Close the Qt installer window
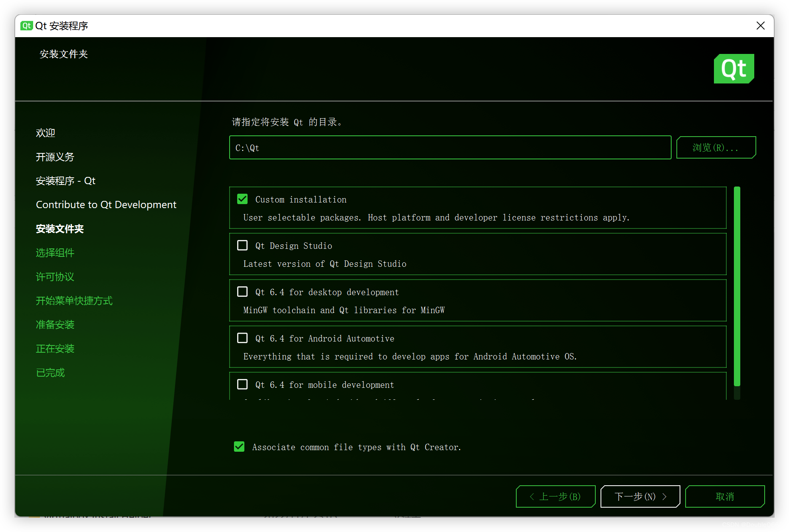Screen dimensions: 789x532 click(x=760, y=26)
